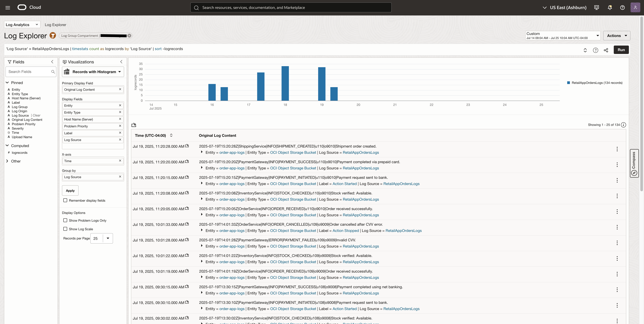Screen dimensions: 644x324
Task: Check Show Problem Logs Only
Action: 65,220
